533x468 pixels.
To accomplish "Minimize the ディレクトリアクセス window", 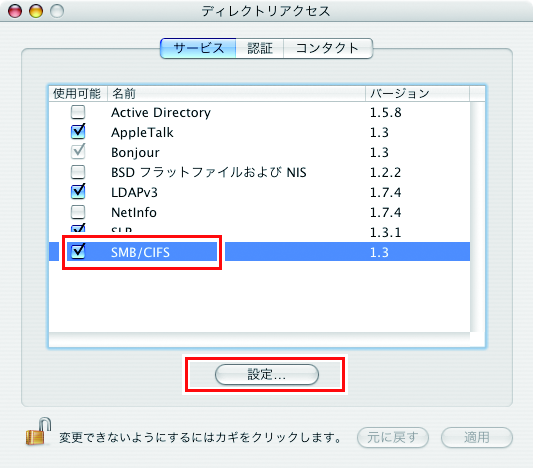I will [36, 11].
